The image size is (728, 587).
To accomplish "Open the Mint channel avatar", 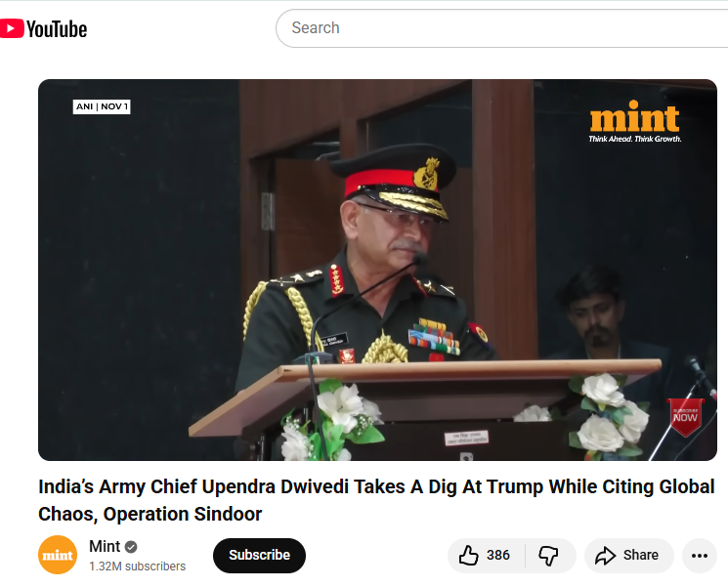I will pos(58,555).
